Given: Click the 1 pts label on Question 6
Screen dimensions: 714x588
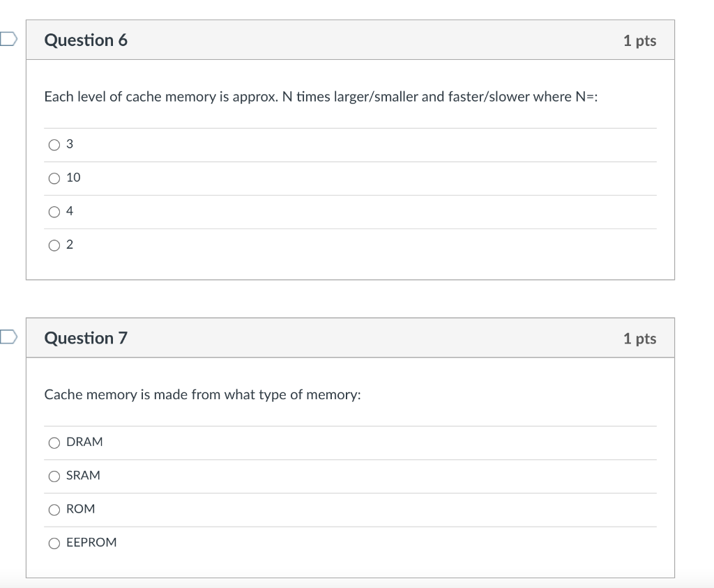Looking at the screenshot, I should click(639, 40).
